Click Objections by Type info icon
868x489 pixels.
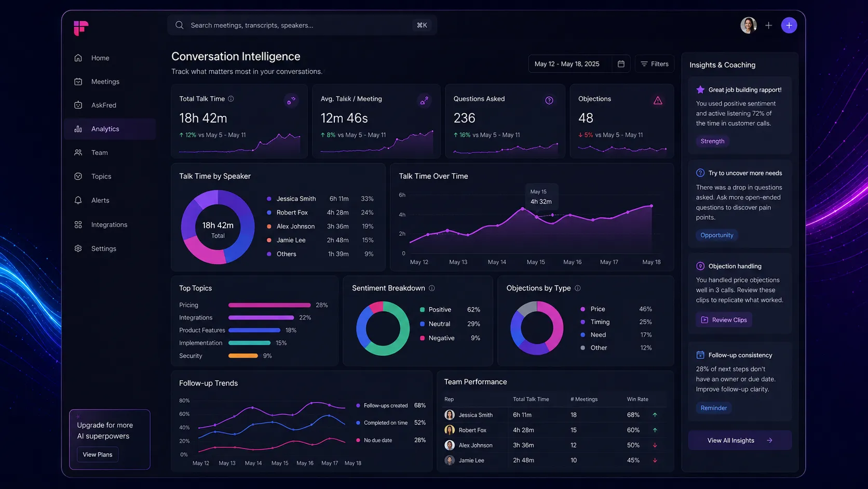577,288
